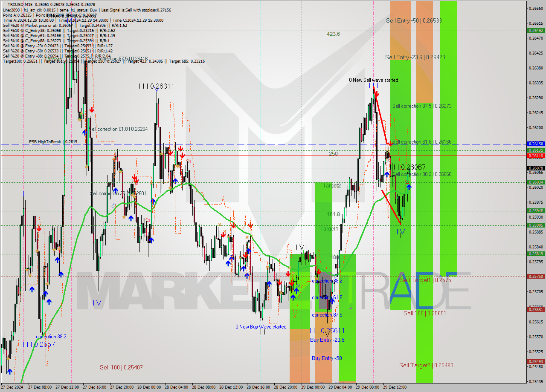546x392 pixels.
Task: Click the blue 0.26150 price tag
Action: click(x=536, y=144)
